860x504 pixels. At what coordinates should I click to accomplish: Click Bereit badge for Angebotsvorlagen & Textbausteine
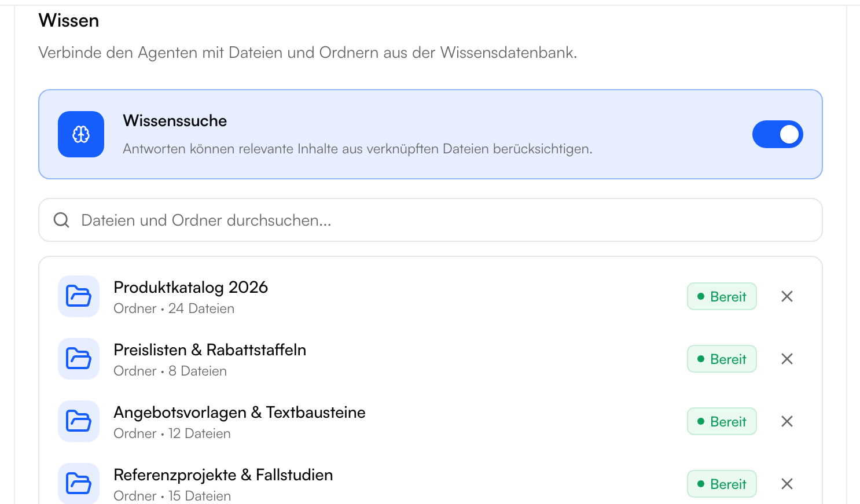[722, 421]
